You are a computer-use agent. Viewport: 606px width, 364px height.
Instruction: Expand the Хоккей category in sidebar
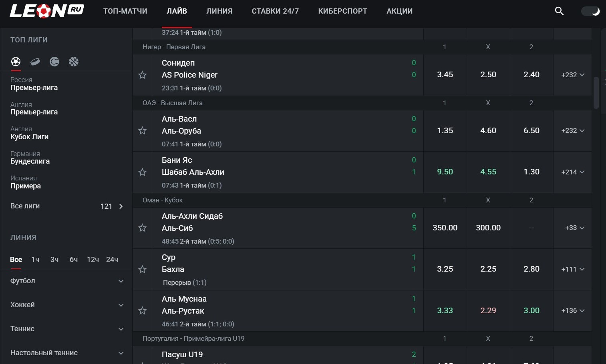pyautogui.click(x=67, y=305)
